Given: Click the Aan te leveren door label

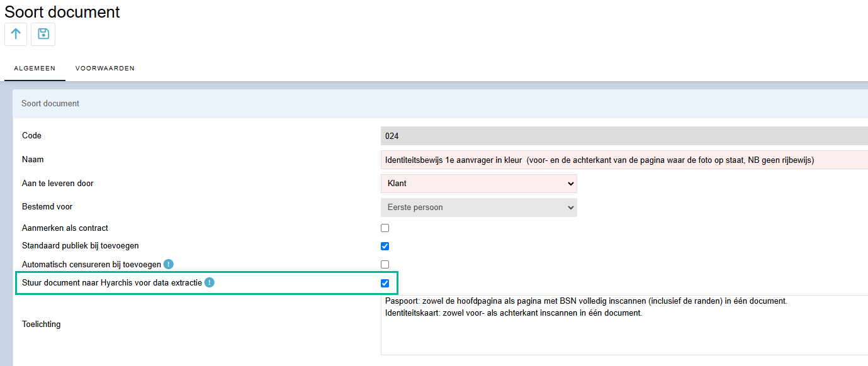Looking at the screenshot, I should coord(58,184).
